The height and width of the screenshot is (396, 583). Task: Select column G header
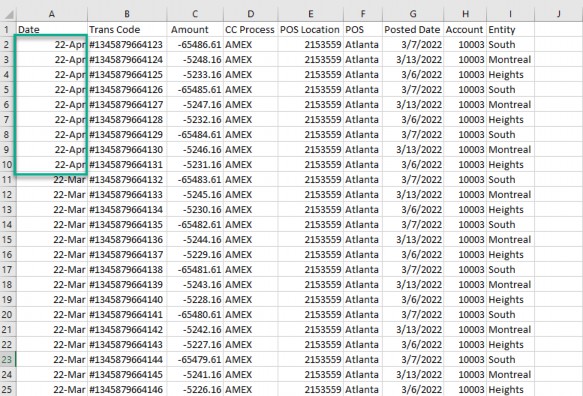[x=413, y=14]
